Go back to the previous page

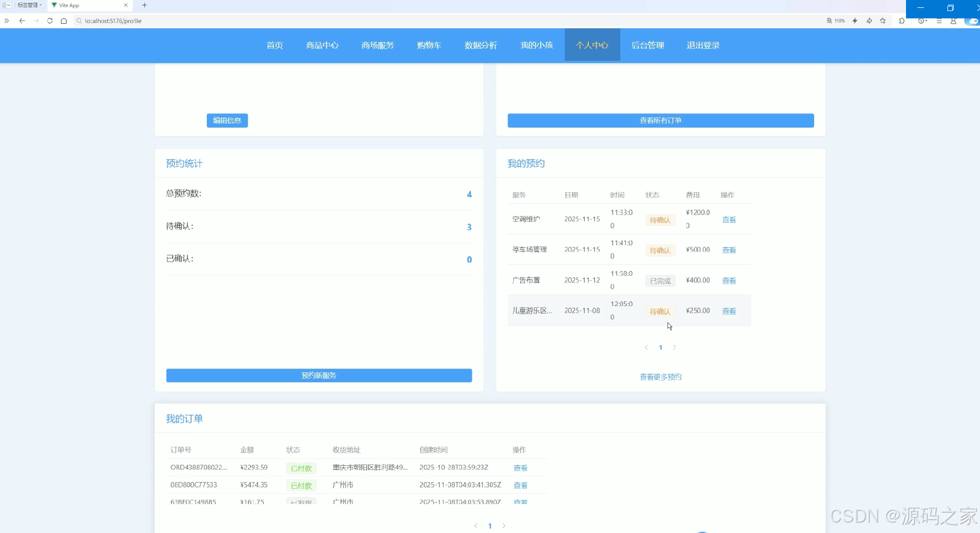click(x=22, y=21)
